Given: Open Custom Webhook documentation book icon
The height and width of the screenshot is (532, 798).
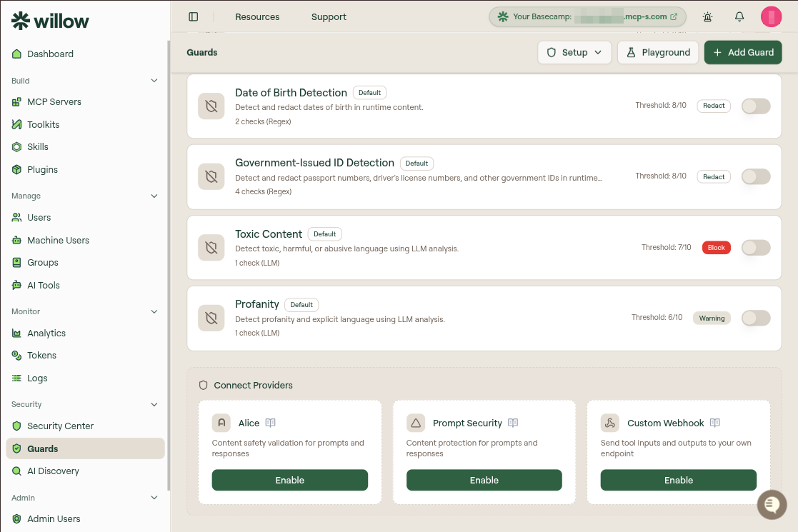Looking at the screenshot, I should 715,423.
